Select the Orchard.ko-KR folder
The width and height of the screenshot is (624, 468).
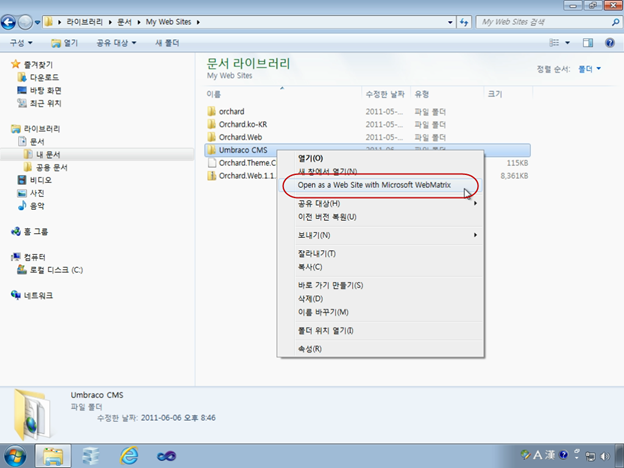coord(237,124)
